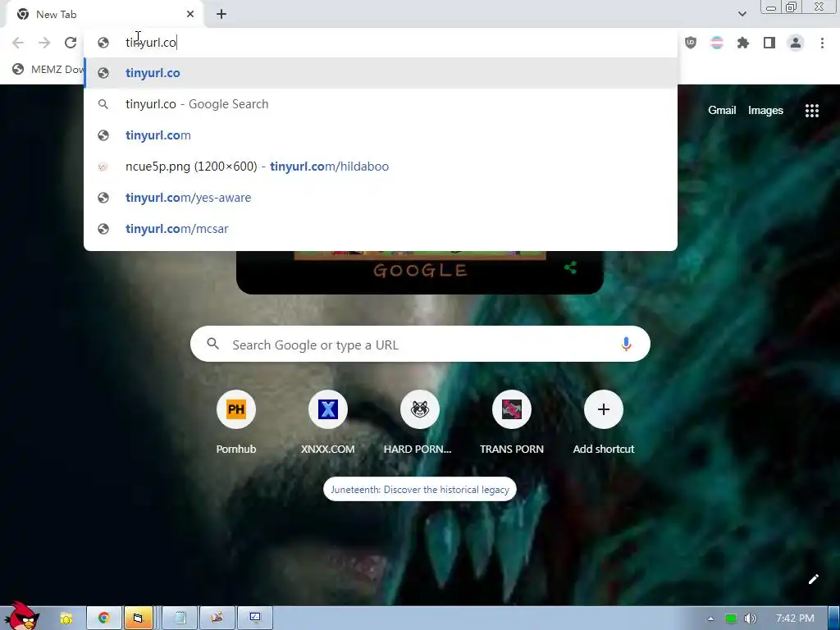Select the tinyurl.com suggestion
The height and width of the screenshot is (630, 840).
[x=381, y=135]
